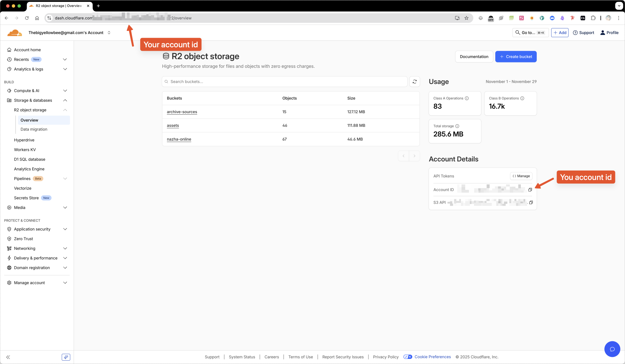Open the archive-sources bucket link
Screen dimensions: 625x364
tap(182, 112)
